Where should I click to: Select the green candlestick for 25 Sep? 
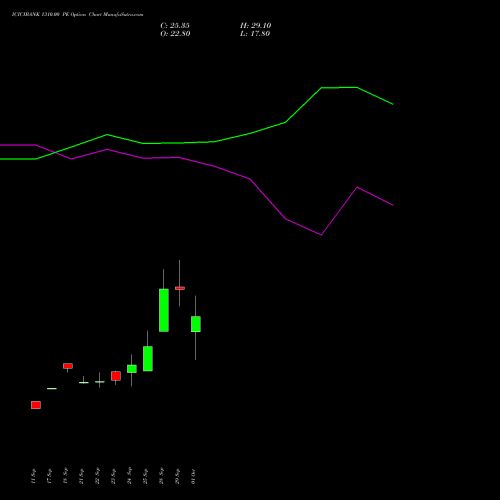148,359
